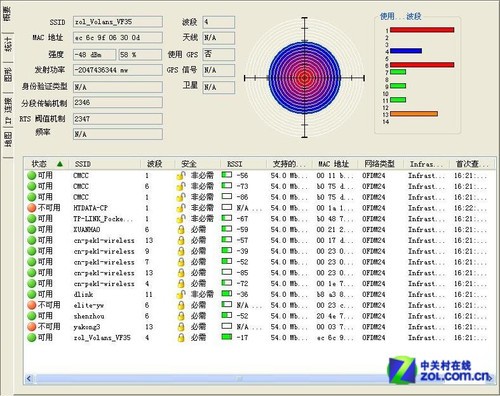The image size is (500, 396).
Task: Click the 波段 channel field showing 4
Action: pos(219,22)
